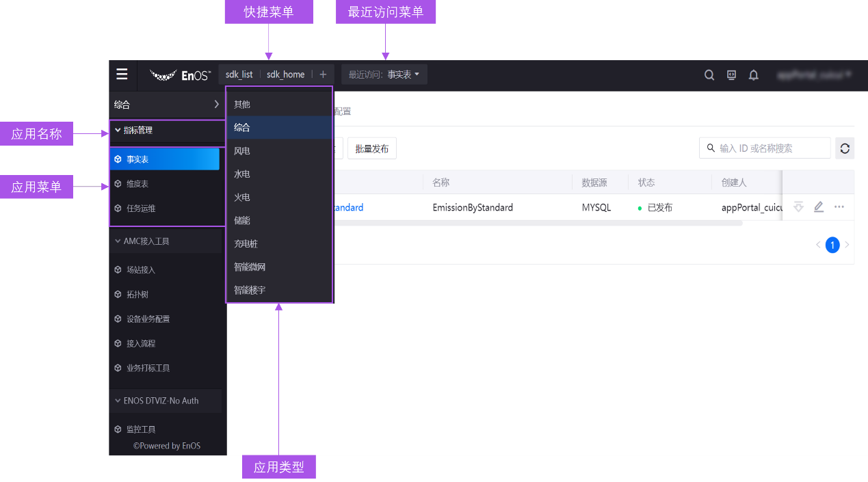This screenshot has height=482, width=868.
Task: Select page 1 in pagination
Action: point(832,245)
